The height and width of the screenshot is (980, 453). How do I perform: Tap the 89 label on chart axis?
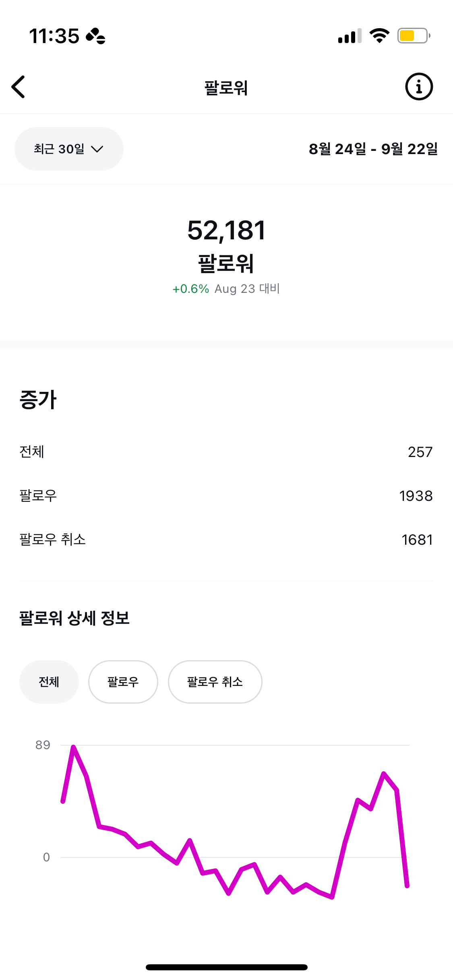click(x=43, y=745)
